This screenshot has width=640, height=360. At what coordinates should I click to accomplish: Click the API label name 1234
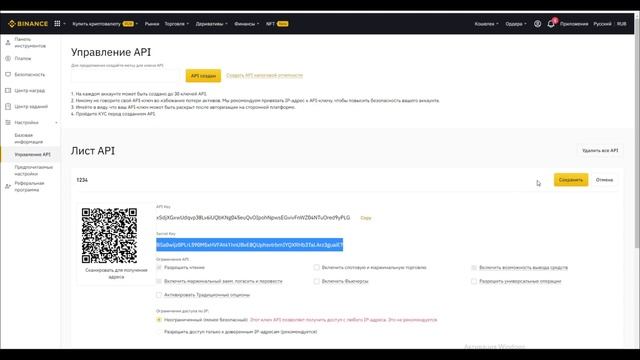[x=82, y=180]
